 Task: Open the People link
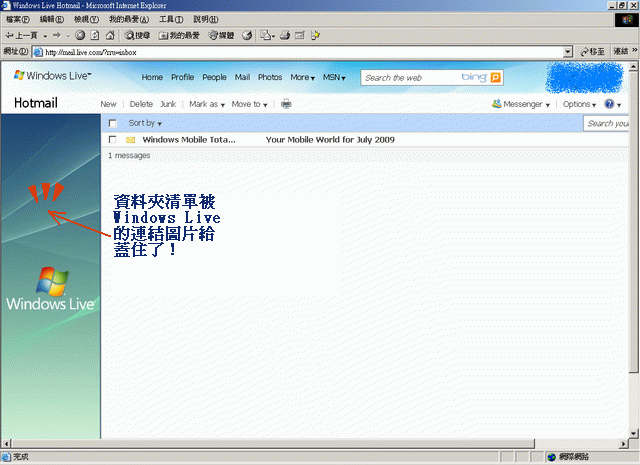214,77
